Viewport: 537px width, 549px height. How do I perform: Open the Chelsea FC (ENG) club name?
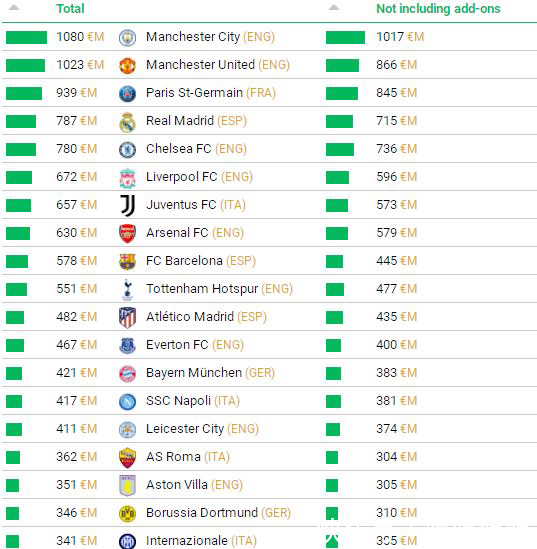[x=196, y=149]
